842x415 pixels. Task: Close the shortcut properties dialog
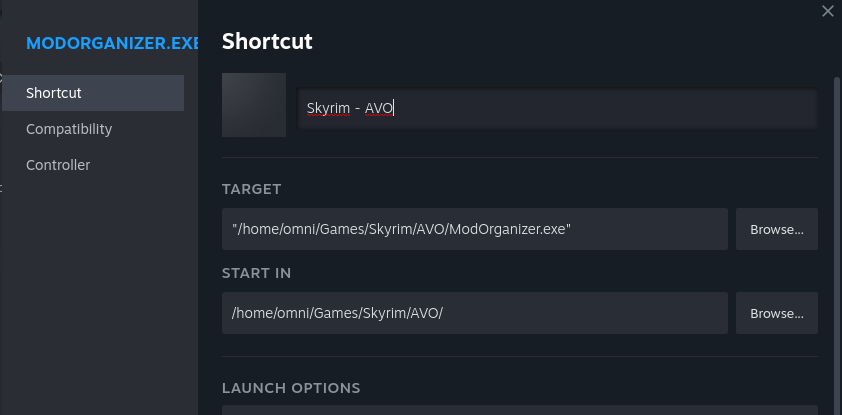pyautogui.click(x=827, y=11)
